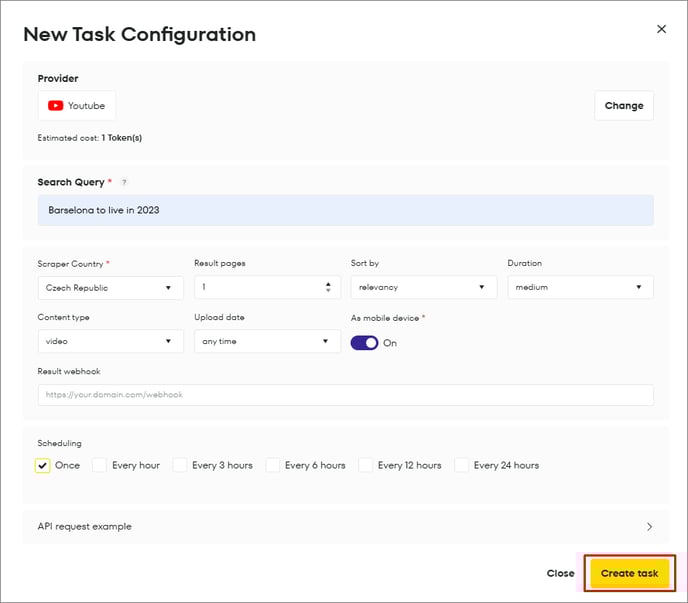Image resolution: width=688 pixels, height=603 pixels.
Task: Decrease Result pages with the stepper down arrow
Action: tap(328, 290)
